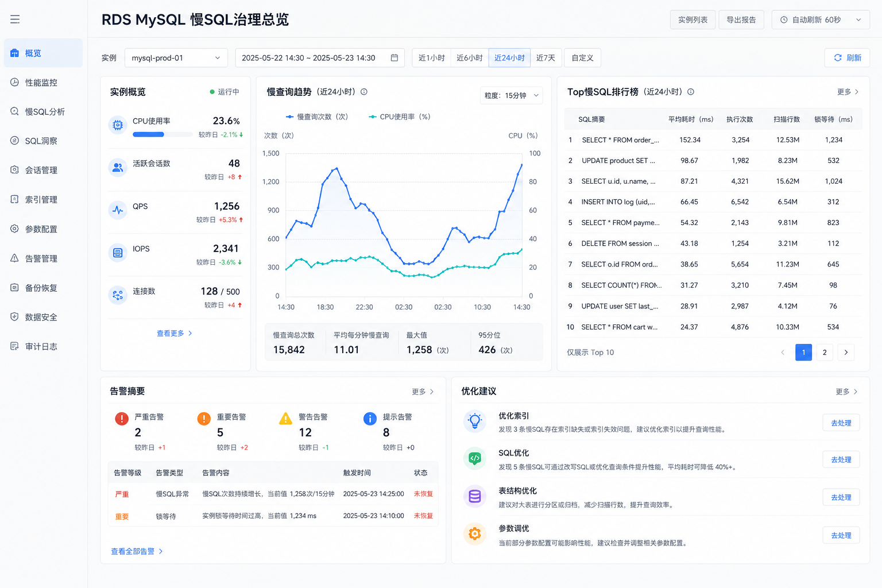The height and width of the screenshot is (588, 882).
Task: Expand 更多 in 告警摘要 panel
Action: [x=423, y=392]
